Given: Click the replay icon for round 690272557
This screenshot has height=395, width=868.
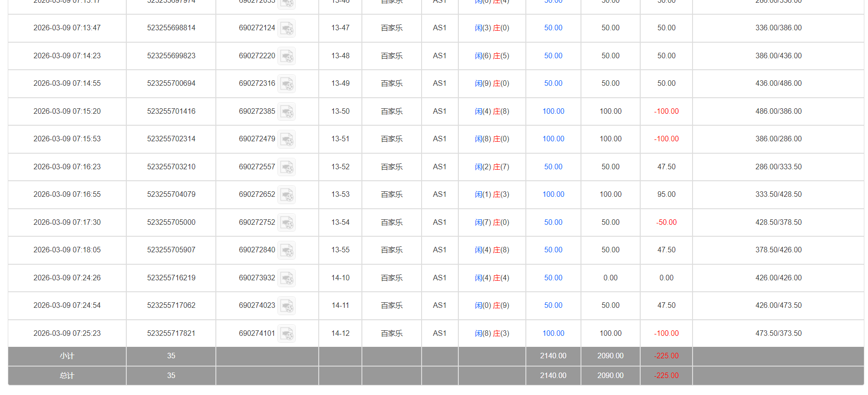Looking at the screenshot, I should (x=287, y=167).
